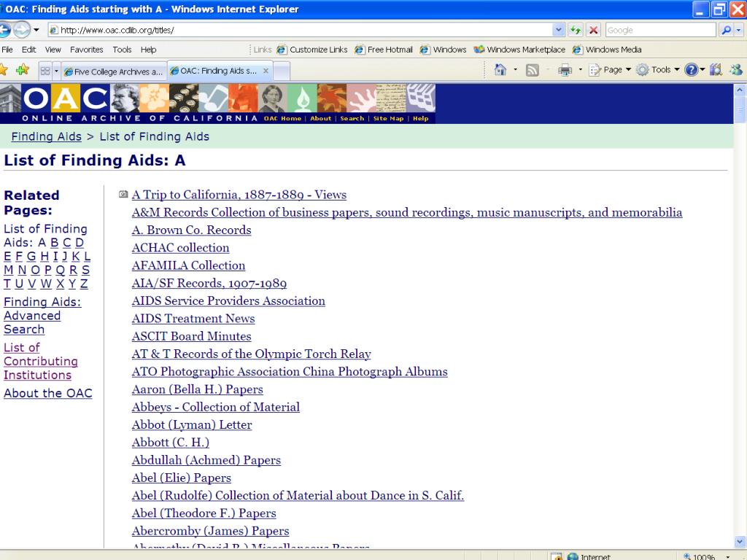Image resolution: width=747 pixels, height=560 pixels.
Task: Jump to letter B finding aids
Action: tap(54, 243)
